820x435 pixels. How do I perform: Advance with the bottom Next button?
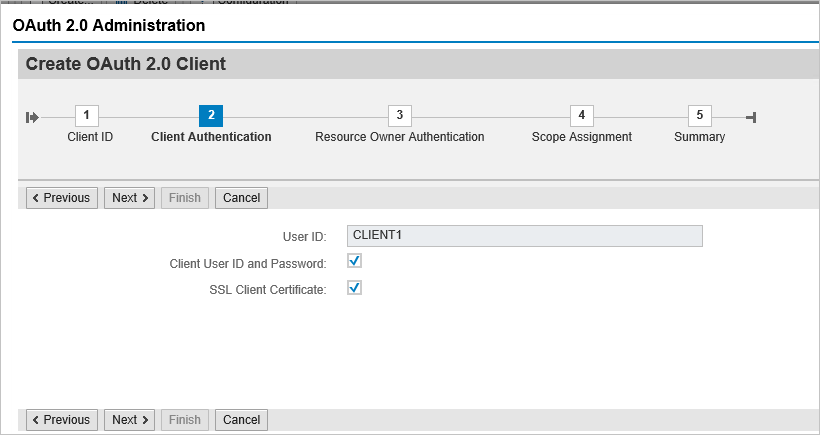coord(130,420)
